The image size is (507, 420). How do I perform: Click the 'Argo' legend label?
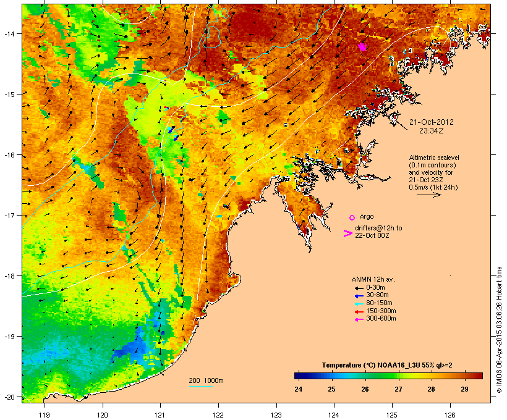point(367,216)
